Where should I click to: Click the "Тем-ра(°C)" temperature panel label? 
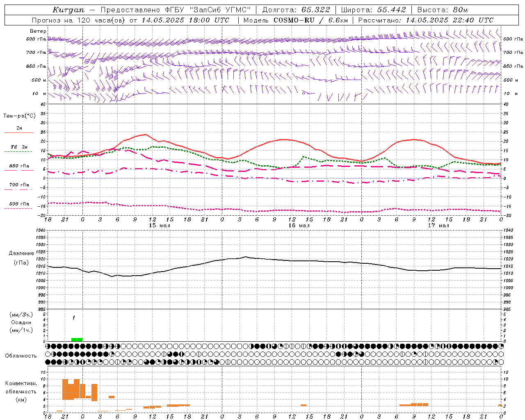point(19,116)
